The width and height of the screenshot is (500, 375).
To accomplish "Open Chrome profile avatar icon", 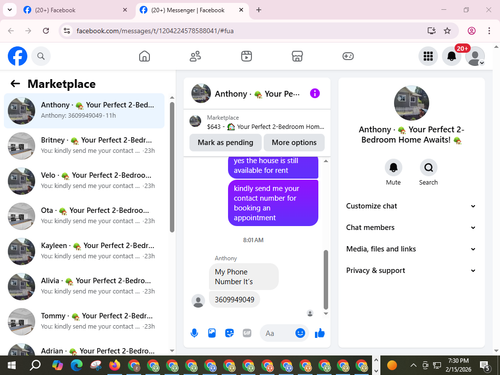I will tap(471, 31).
